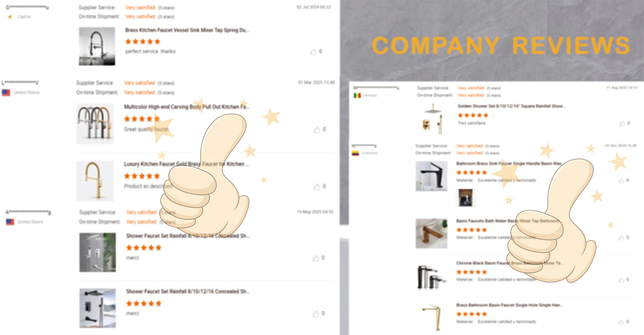Screen dimensions: 644x335
Task: Click the five-star rating under Luxury Kitchen Faucet
Action: (x=142, y=176)
